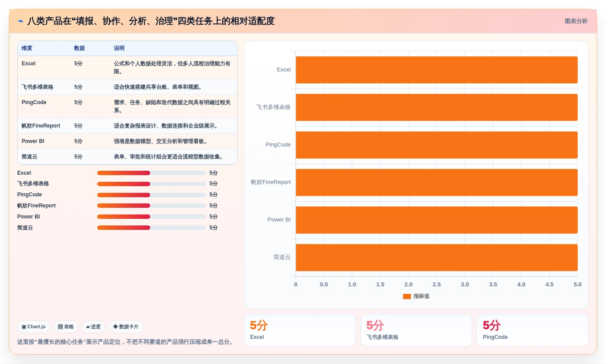Open the Excel 5分 data card

[300, 330]
